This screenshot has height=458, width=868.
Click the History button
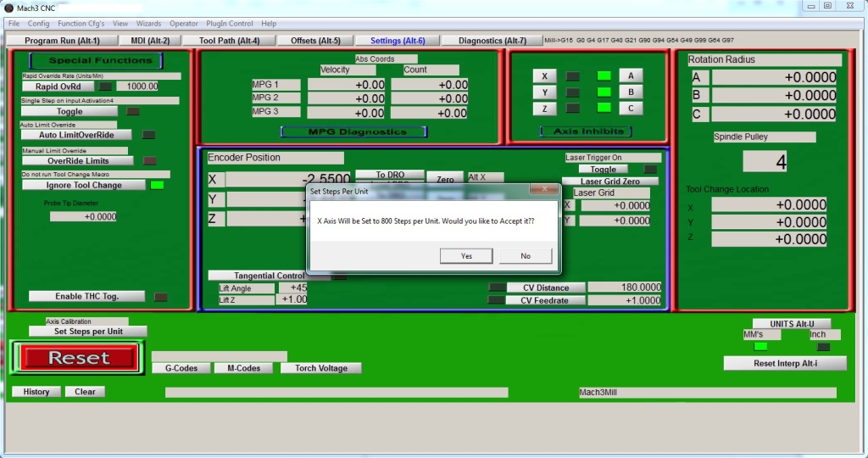pyautogui.click(x=36, y=392)
